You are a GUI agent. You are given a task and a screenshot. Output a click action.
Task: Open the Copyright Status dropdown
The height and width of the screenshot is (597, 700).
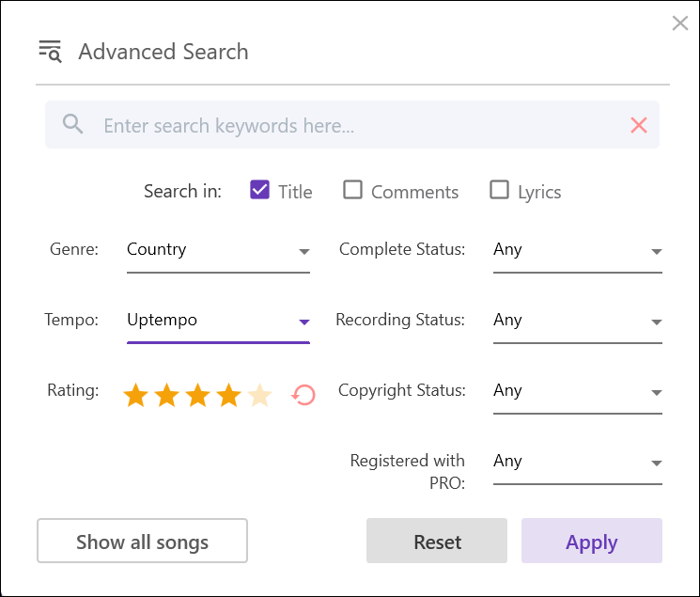[577, 392]
